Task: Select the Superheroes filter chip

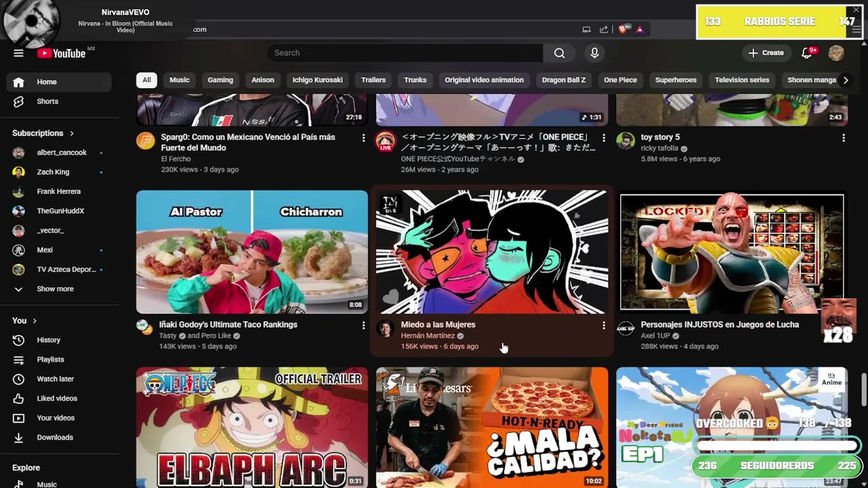Action: tap(675, 80)
